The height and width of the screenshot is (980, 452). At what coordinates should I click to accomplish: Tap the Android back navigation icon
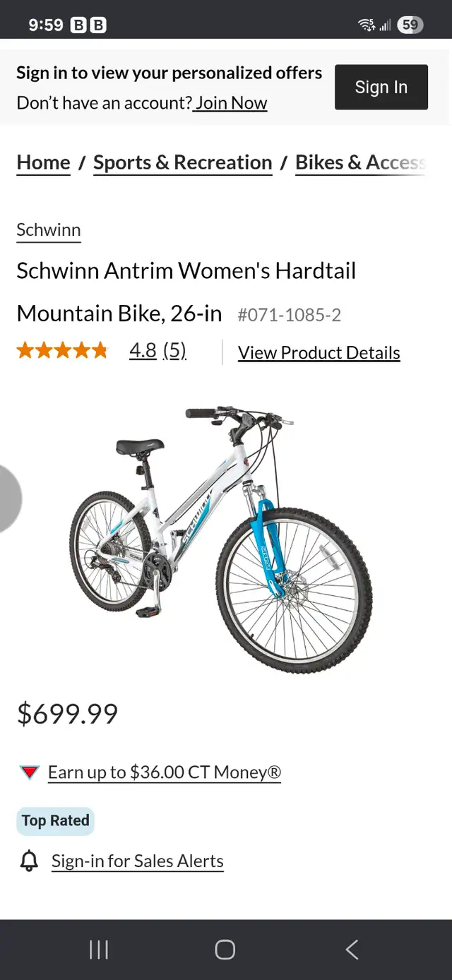(x=352, y=950)
